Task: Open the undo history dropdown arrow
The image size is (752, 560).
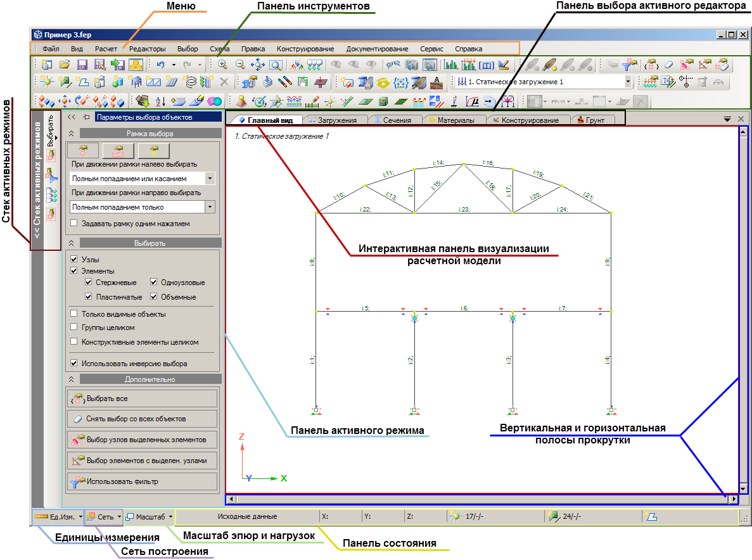Action: pos(174,65)
